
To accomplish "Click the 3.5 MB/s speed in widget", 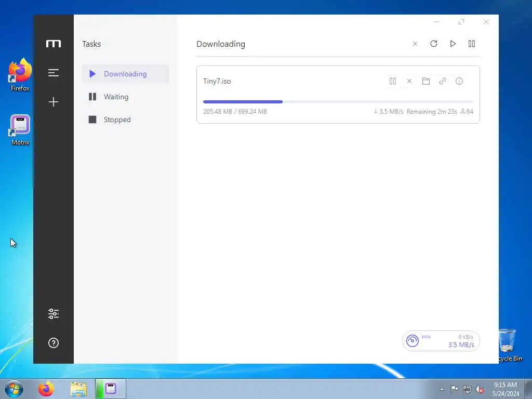I will (461, 345).
